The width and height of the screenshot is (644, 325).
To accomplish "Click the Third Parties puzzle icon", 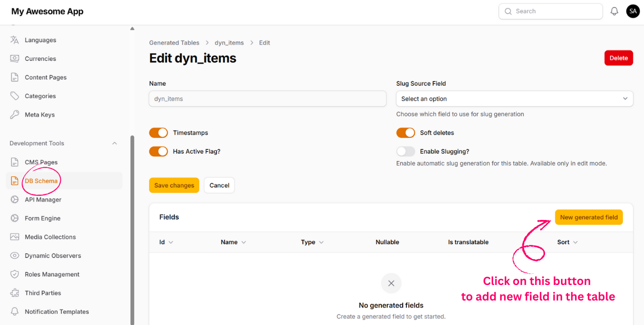I will [15, 293].
